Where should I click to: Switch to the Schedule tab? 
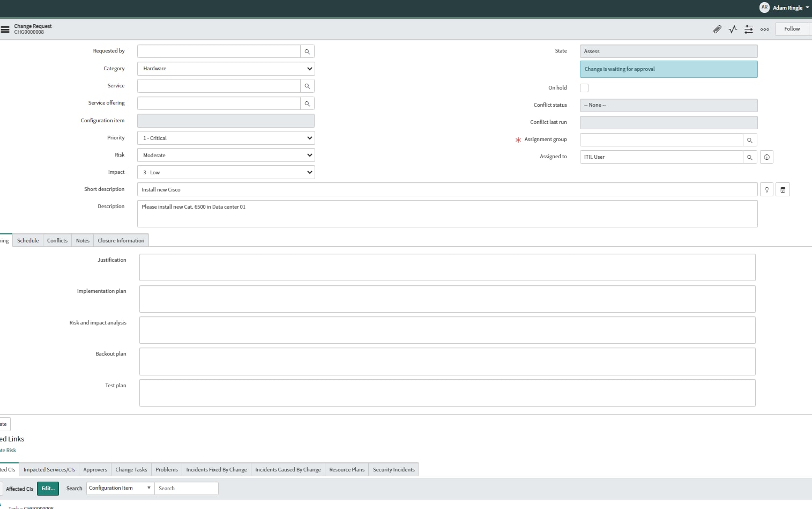point(28,240)
